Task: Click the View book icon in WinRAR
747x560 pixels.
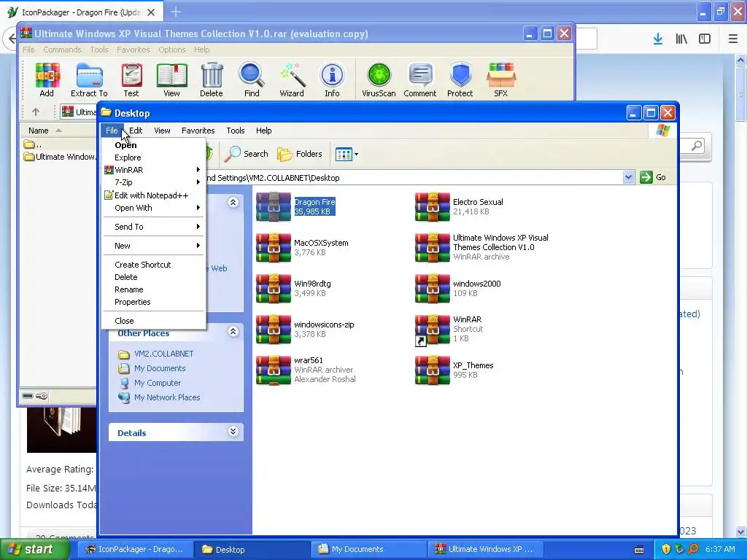Action: pyautogui.click(x=171, y=80)
